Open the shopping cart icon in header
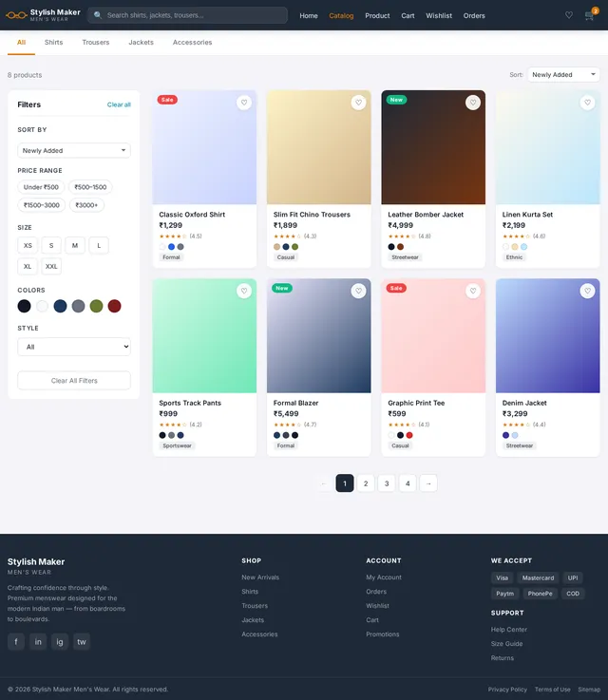This screenshot has width=608, height=700. (x=589, y=15)
